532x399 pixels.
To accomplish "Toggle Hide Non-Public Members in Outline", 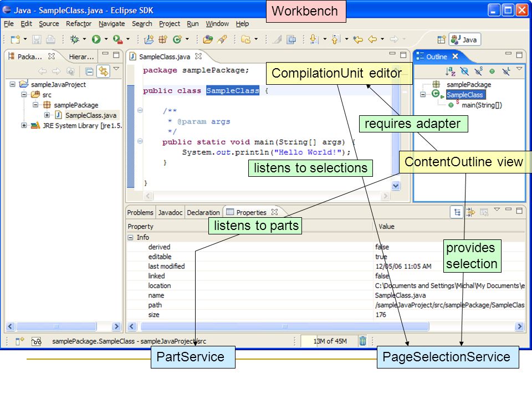I will (492, 71).
